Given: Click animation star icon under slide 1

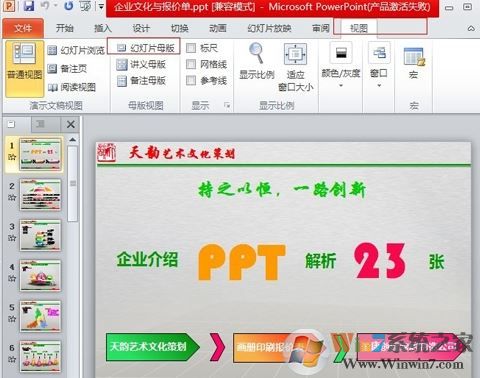Looking at the screenshot, I should (12, 157).
